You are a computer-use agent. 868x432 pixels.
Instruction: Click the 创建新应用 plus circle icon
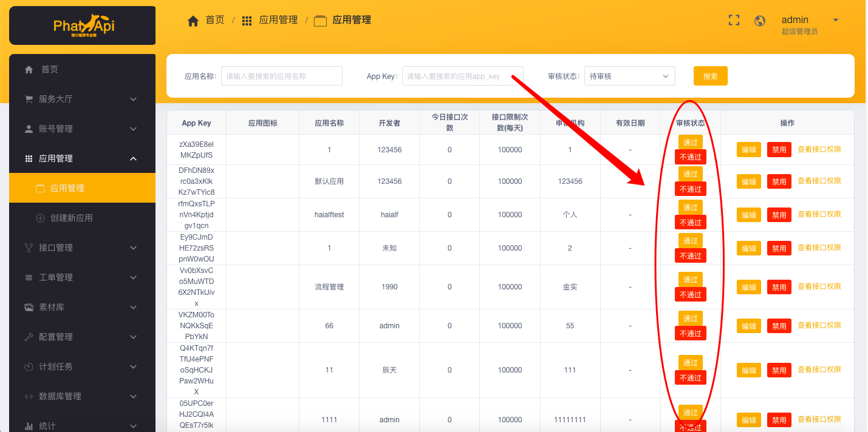41,218
